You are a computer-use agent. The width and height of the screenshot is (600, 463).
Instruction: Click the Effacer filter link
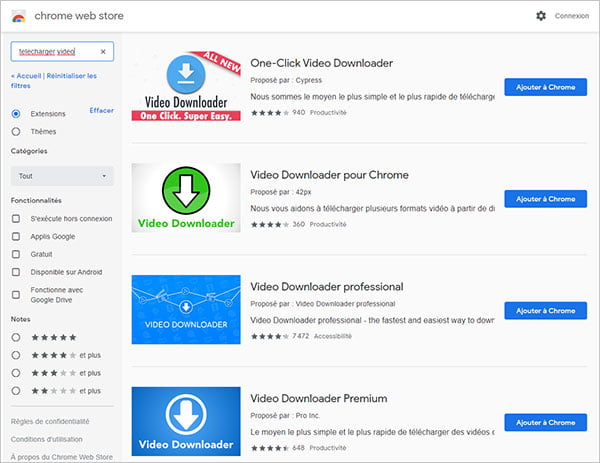(x=101, y=110)
